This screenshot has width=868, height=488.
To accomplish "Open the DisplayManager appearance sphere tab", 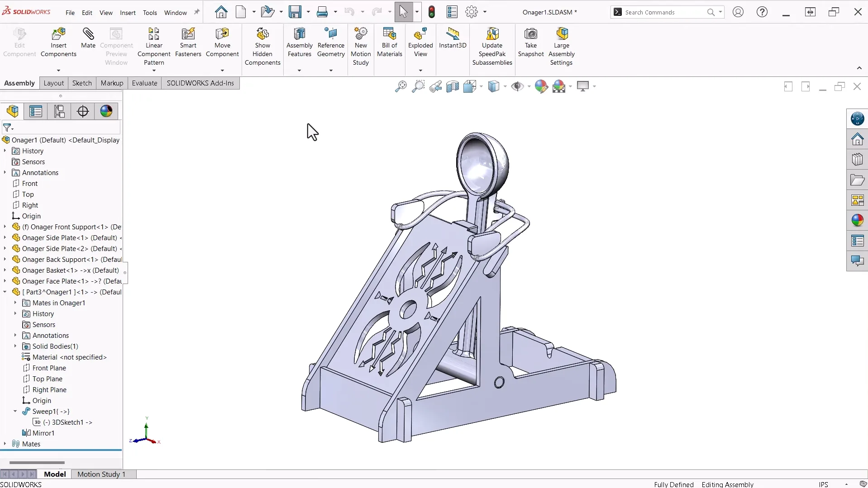I will pos(106,111).
